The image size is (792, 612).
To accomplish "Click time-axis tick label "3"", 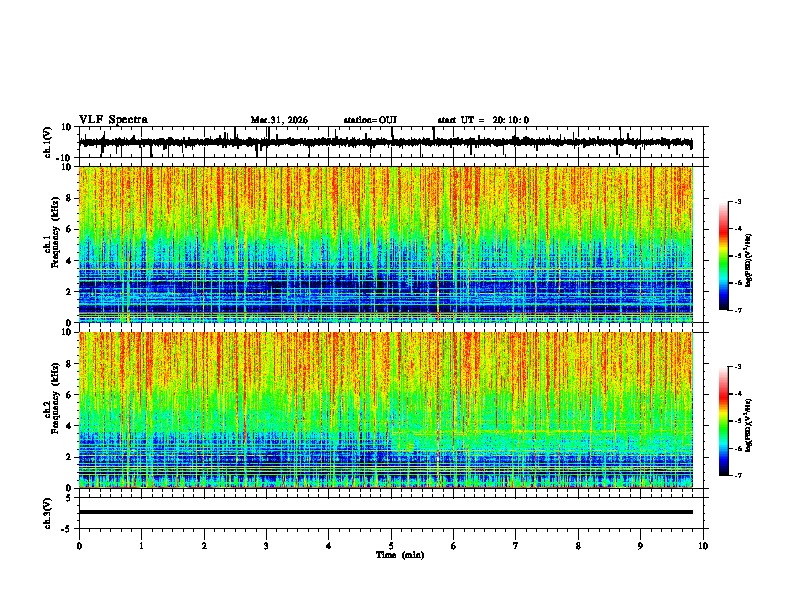I will [266, 546].
